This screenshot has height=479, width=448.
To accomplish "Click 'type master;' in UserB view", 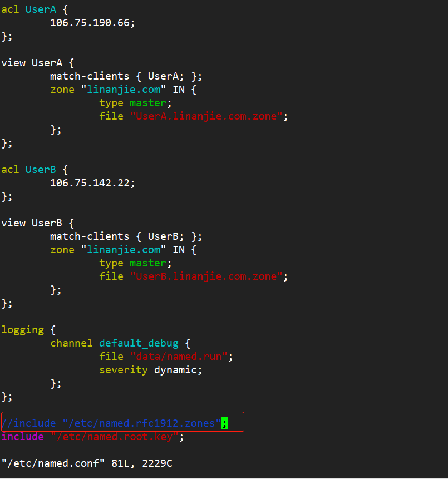I will coord(135,263).
